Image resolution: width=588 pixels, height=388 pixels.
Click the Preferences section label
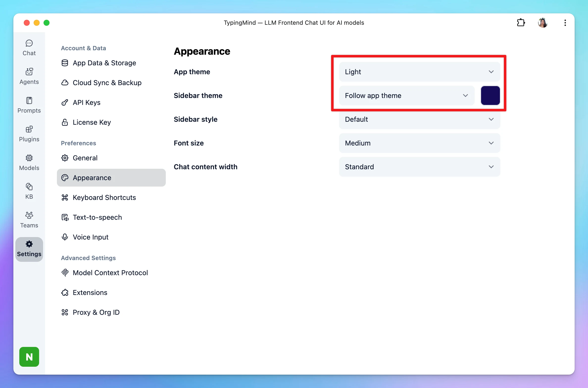[x=78, y=143]
